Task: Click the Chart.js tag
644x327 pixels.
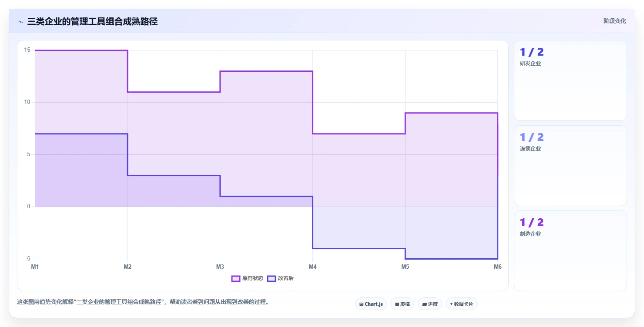Action: click(371, 304)
